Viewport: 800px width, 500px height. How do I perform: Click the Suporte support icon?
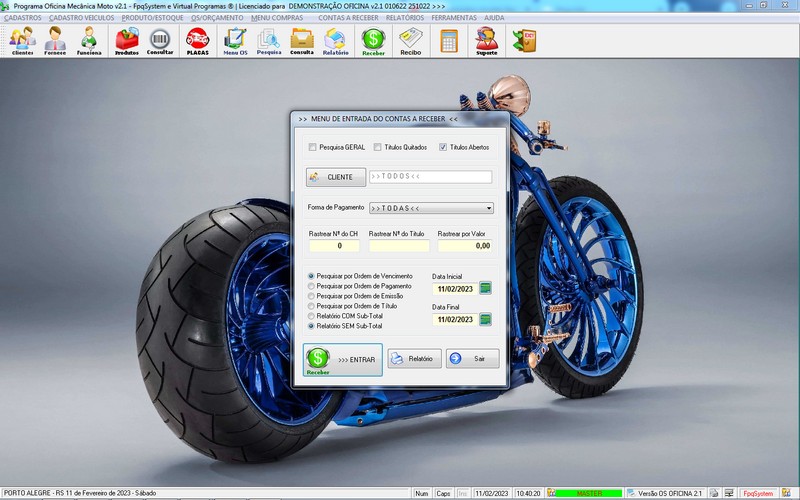tap(487, 41)
